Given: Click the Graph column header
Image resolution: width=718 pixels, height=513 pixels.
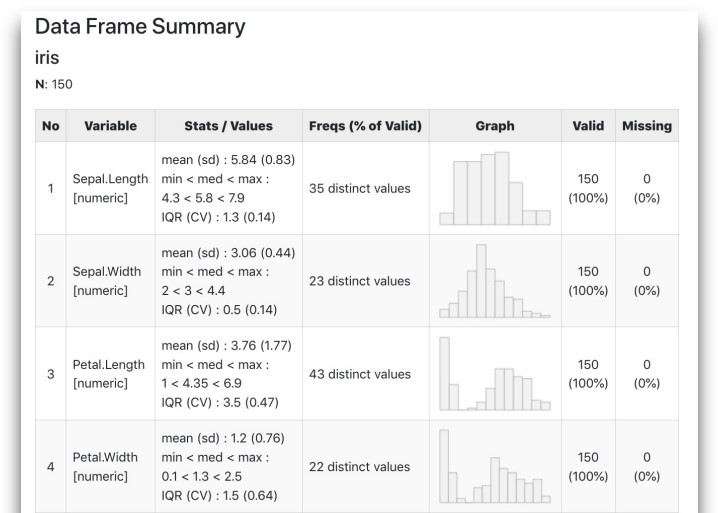Looking at the screenshot, I should (495, 126).
